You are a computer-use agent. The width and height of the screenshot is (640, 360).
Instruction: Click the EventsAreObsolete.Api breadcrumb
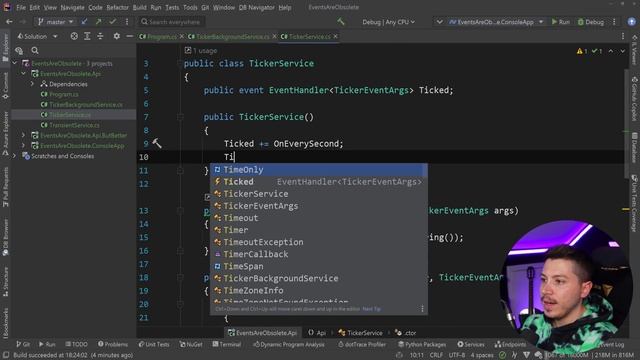[262, 333]
